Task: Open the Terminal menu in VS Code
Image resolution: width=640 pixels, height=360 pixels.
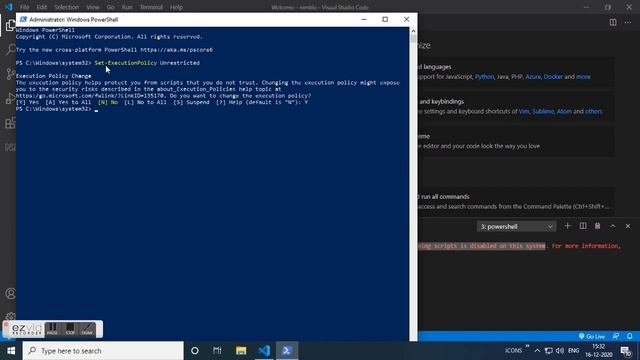Action: [x=151, y=7]
